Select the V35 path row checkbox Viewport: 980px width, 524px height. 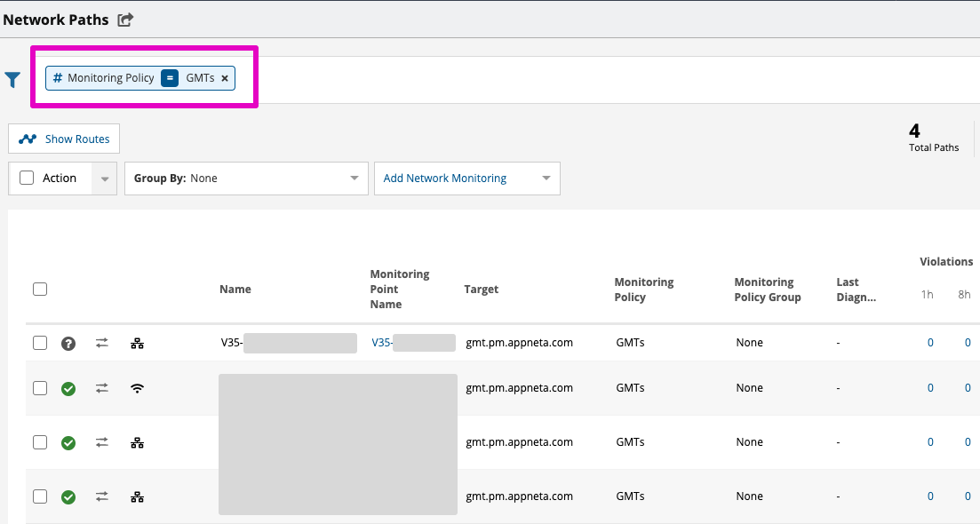40,343
